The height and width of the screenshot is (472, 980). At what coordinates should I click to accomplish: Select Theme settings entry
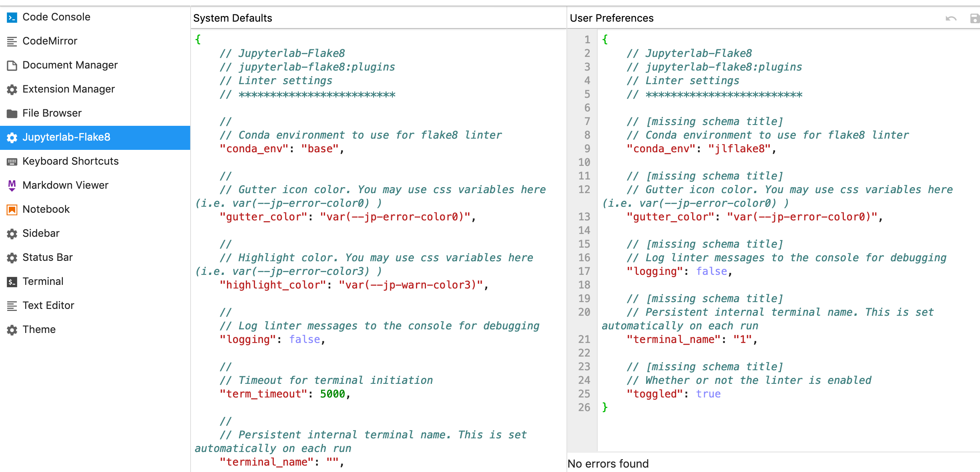click(95, 330)
